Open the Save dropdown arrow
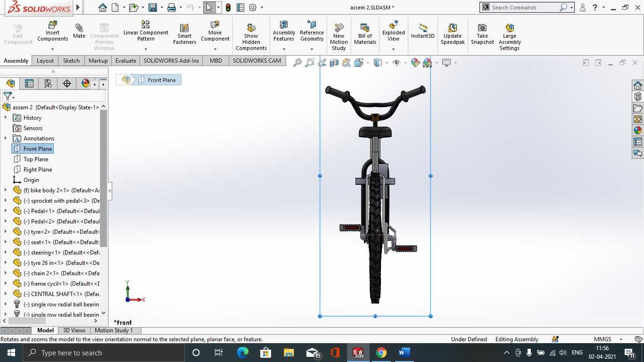644x362 pixels. point(161,8)
